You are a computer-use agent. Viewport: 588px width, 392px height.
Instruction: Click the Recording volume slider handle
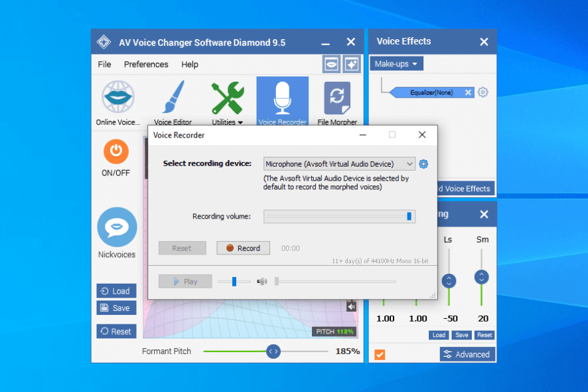coord(409,216)
